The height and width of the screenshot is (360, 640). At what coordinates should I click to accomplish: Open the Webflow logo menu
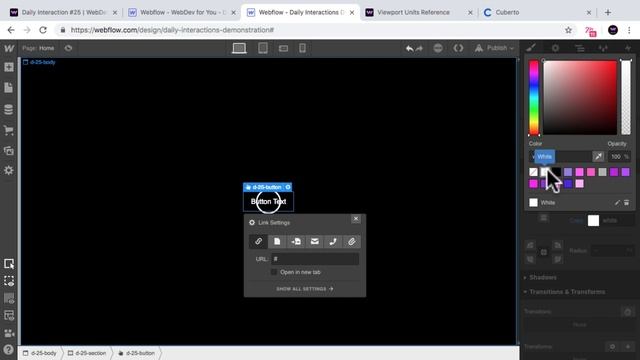[9, 48]
